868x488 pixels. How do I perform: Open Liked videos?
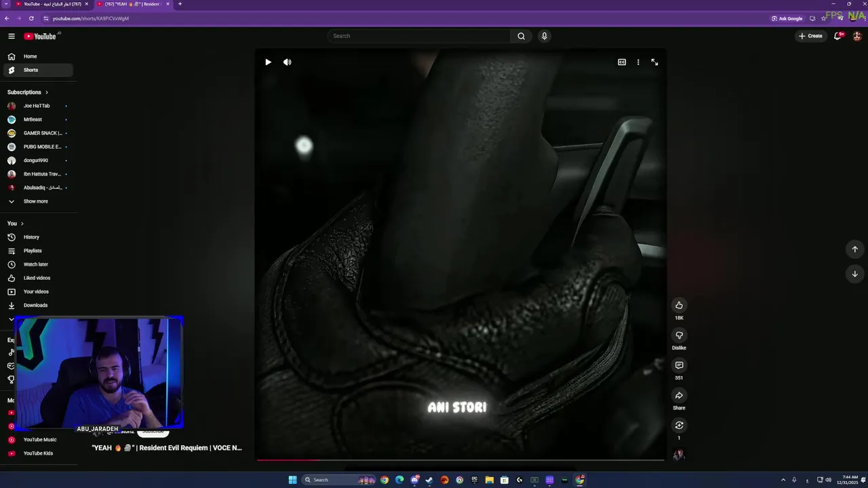(38, 278)
